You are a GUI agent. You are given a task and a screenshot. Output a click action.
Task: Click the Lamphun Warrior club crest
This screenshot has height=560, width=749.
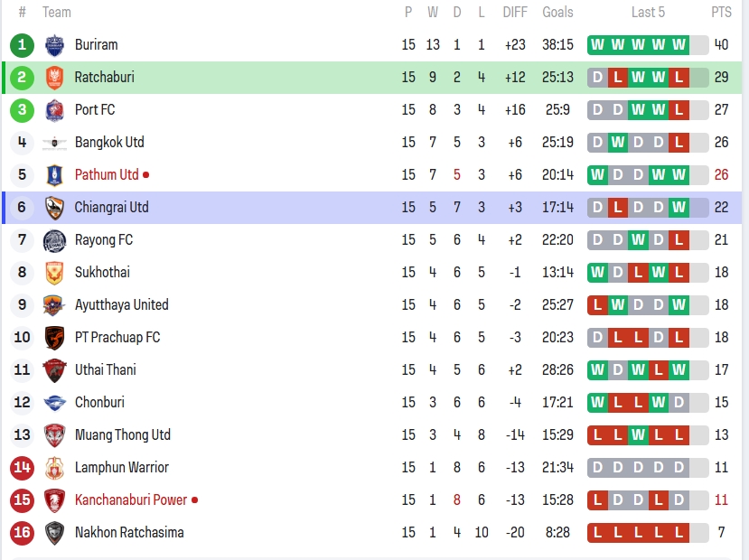click(x=54, y=468)
